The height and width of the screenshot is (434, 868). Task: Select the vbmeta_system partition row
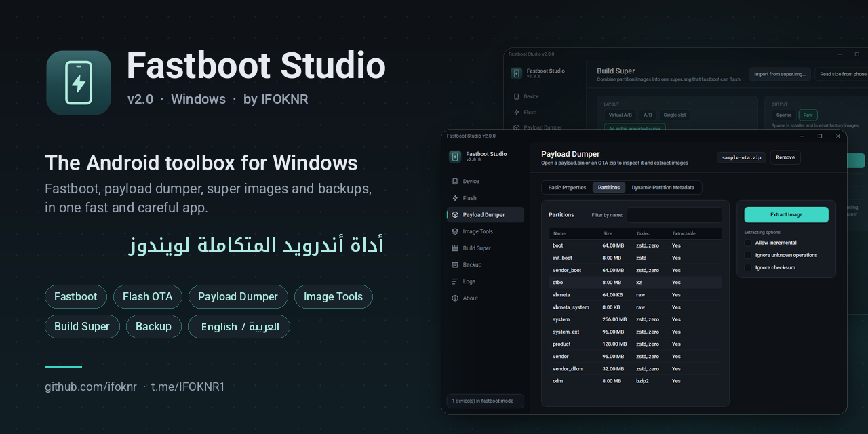click(635, 307)
